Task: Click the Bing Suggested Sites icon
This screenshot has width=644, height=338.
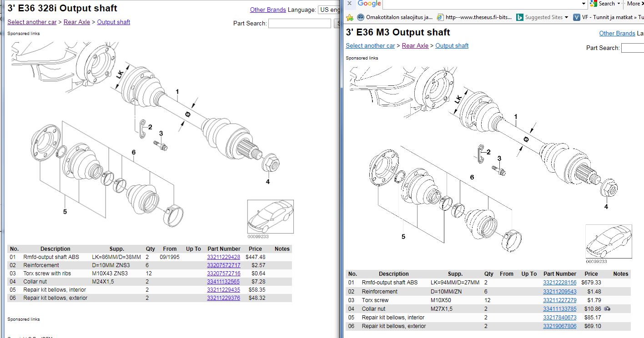Action: [x=520, y=17]
